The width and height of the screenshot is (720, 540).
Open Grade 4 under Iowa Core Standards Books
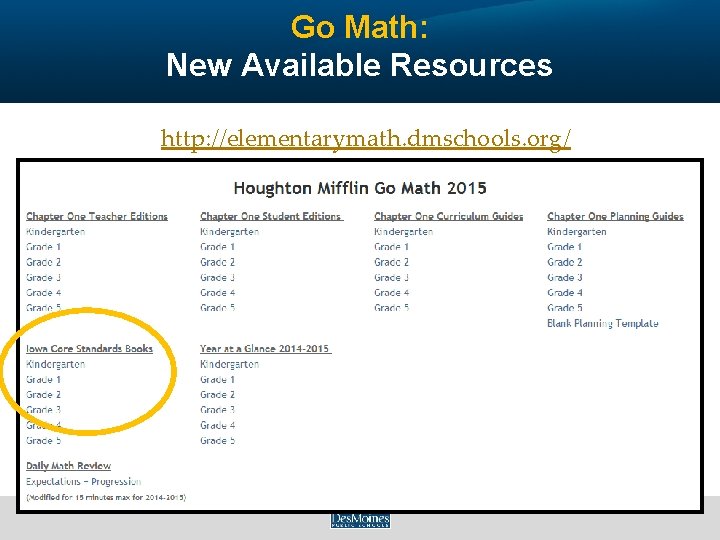click(44, 425)
